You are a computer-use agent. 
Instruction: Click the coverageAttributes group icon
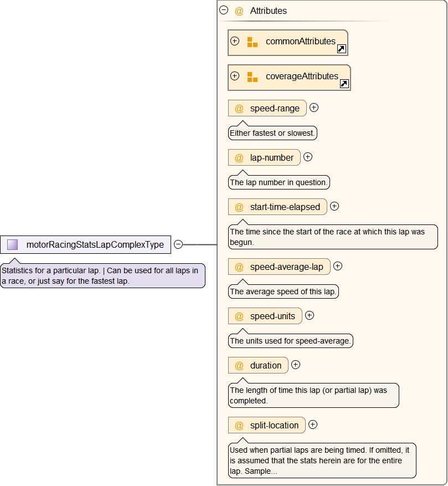253,77
